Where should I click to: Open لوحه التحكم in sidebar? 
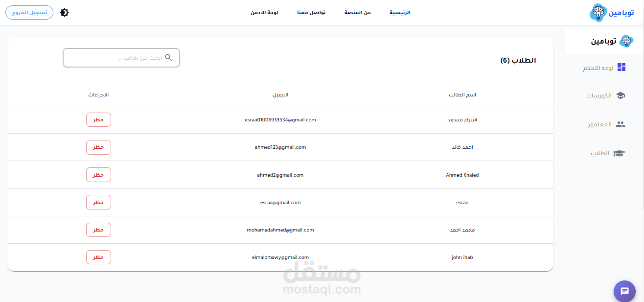pos(598,68)
